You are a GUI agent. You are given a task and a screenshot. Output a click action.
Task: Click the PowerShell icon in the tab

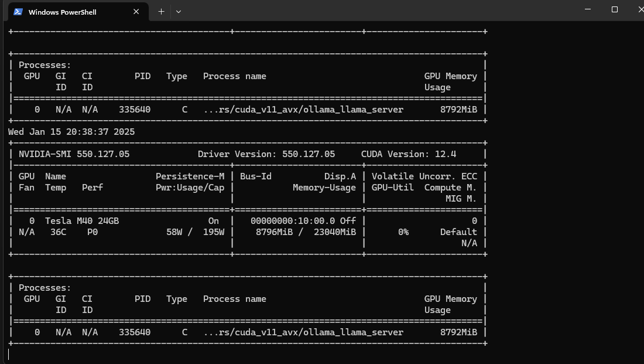(x=18, y=12)
